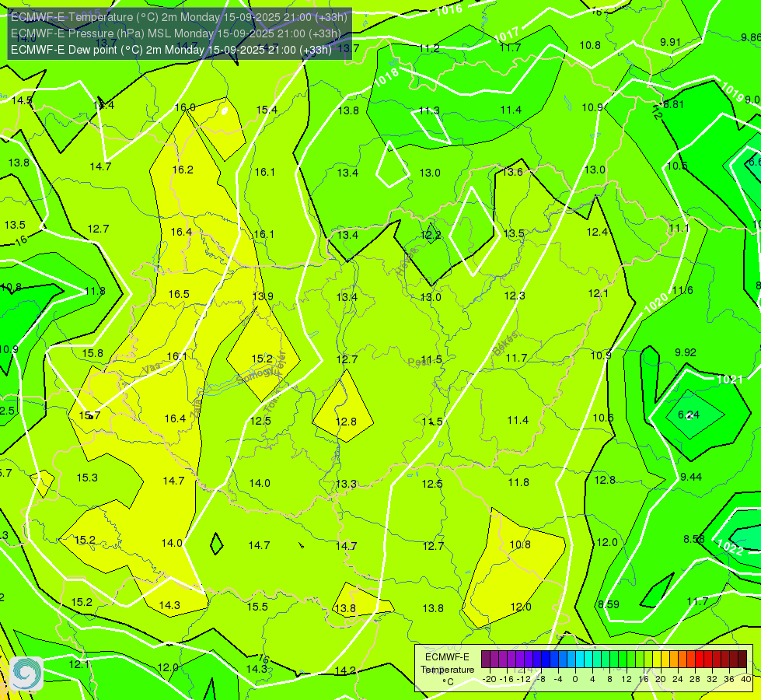Click the Tolna county label
Image resolution: width=761 pixels, height=700 pixels.
[273, 402]
